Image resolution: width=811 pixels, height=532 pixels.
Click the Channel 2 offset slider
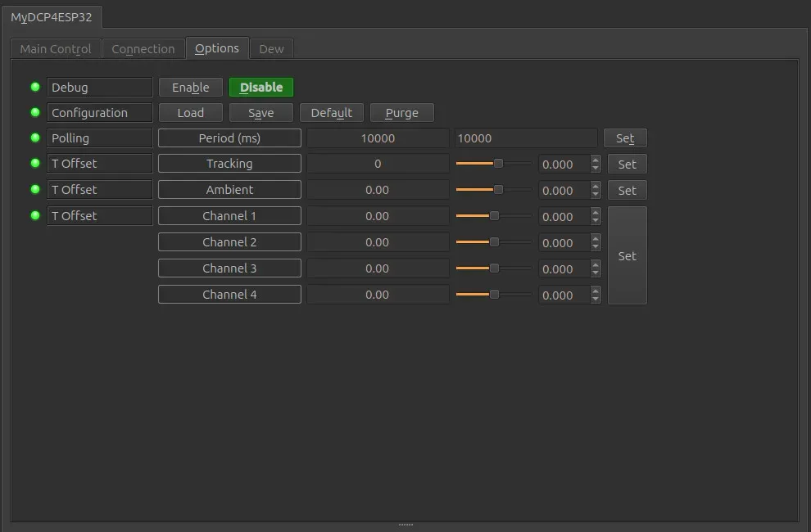click(x=494, y=242)
